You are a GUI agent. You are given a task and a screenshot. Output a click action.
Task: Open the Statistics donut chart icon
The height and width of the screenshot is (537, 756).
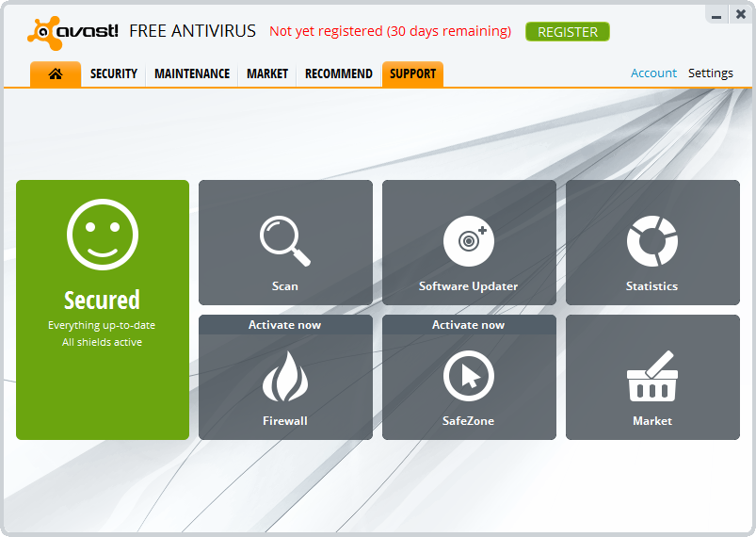point(651,241)
